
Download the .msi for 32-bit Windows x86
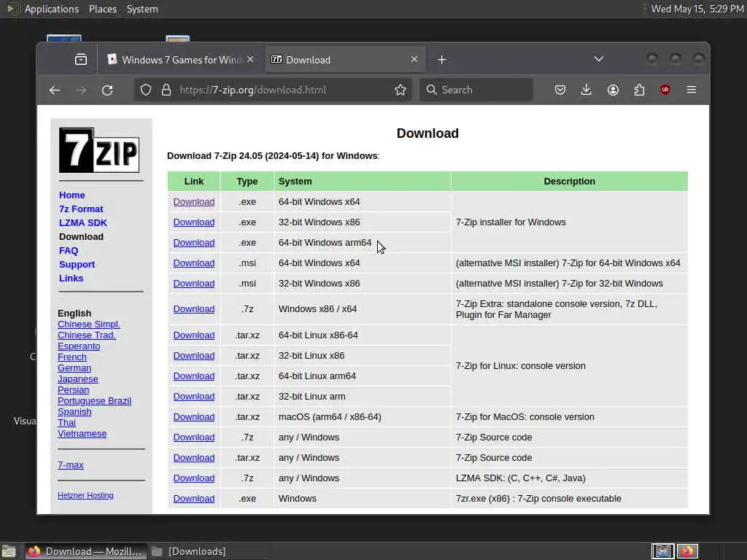[194, 284]
